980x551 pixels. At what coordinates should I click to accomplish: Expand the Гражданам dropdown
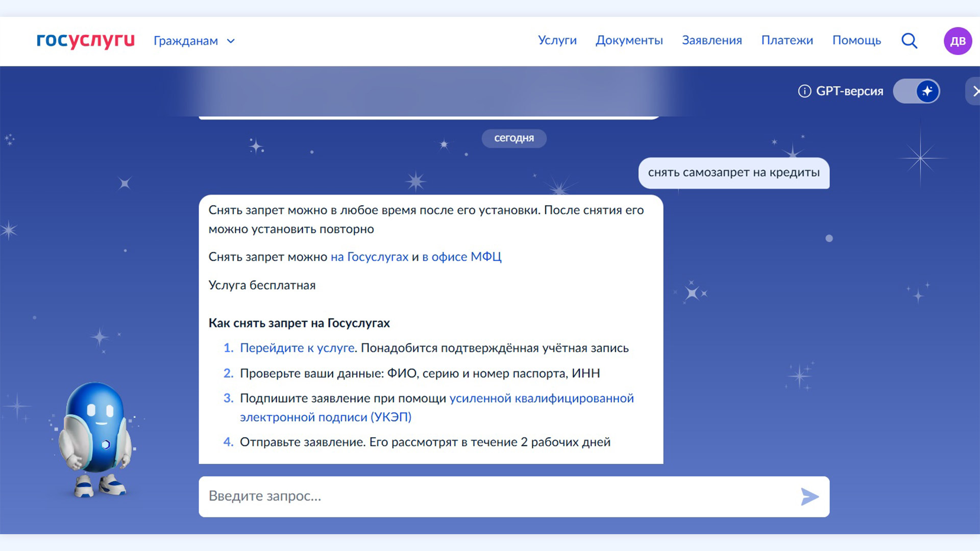186,41
